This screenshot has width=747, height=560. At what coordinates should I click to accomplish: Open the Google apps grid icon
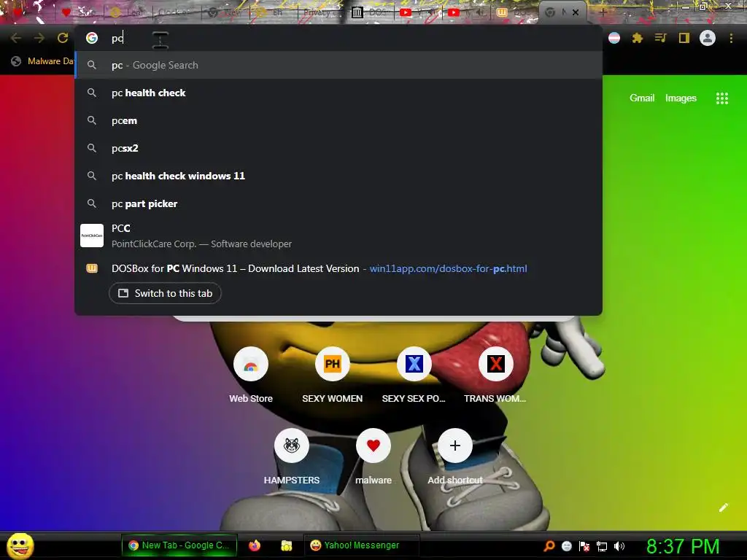pyautogui.click(x=722, y=98)
